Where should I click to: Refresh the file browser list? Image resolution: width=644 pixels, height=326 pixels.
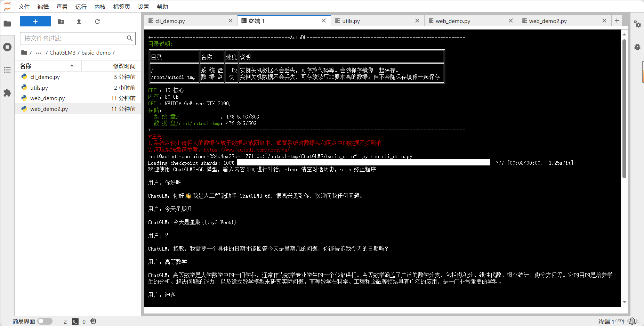(97, 22)
